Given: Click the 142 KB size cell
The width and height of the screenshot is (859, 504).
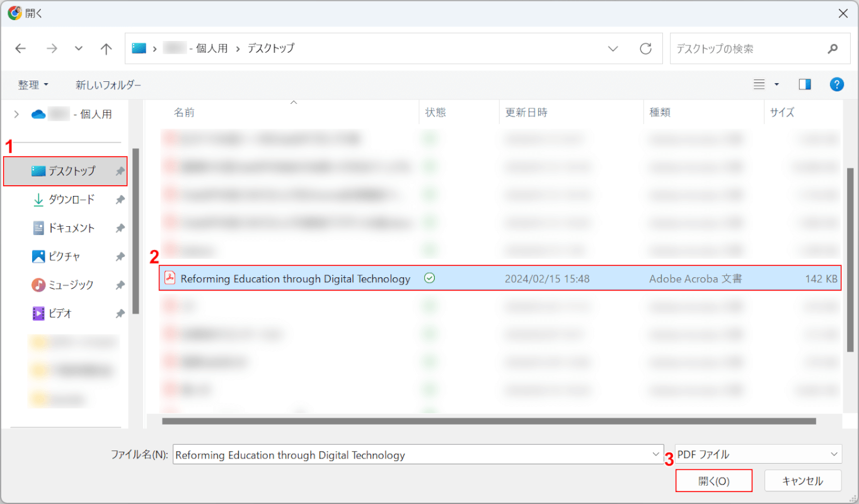Looking at the screenshot, I should click(x=821, y=278).
